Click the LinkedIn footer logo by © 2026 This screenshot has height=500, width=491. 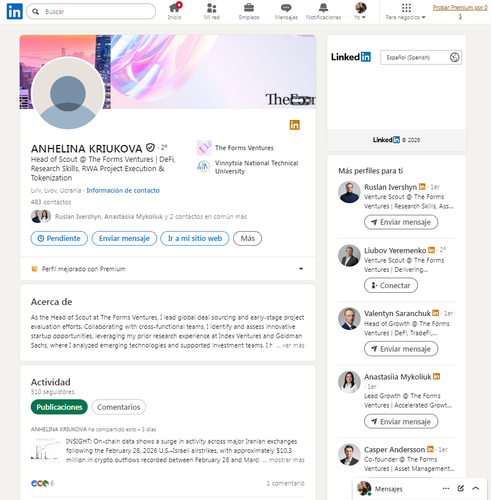386,140
